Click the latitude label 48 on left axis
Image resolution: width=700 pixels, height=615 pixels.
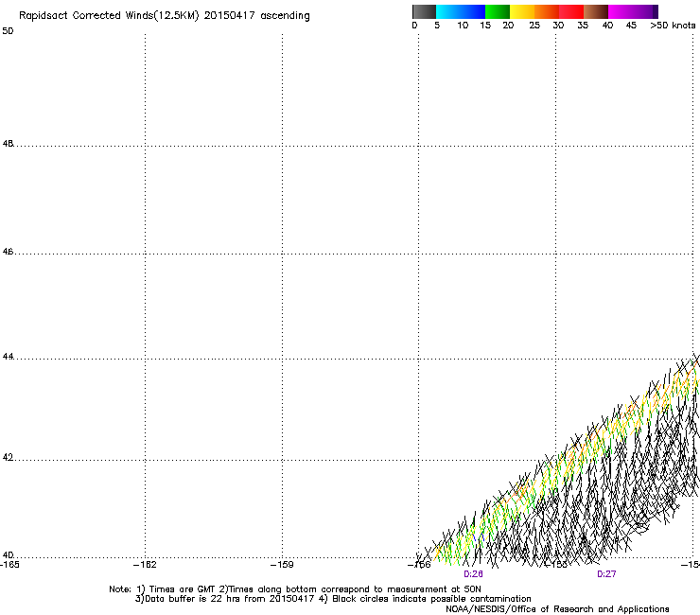click(8, 144)
